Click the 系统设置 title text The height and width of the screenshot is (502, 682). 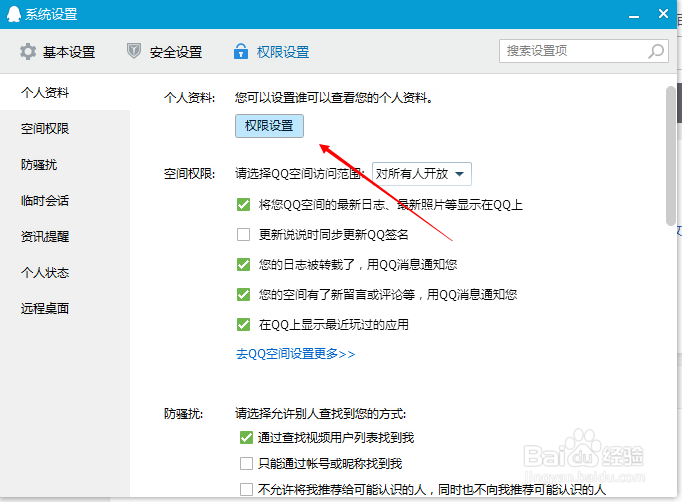(x=51, y=14)
